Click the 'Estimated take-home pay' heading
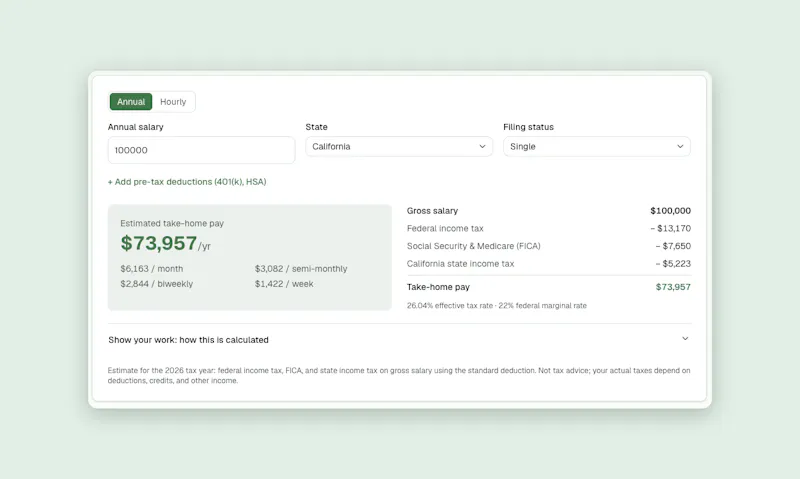This screenshot has height=479, width=800. [x=172, y=223]
